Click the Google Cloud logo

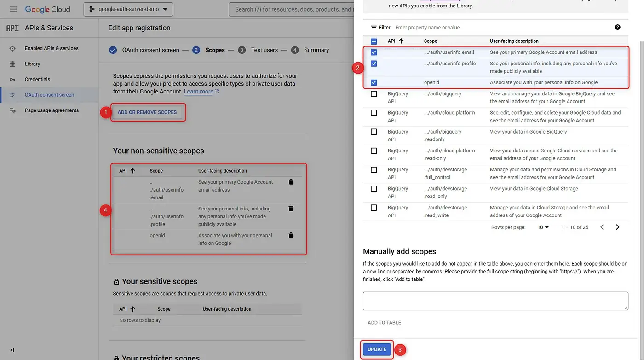click(x=47, y=9)
